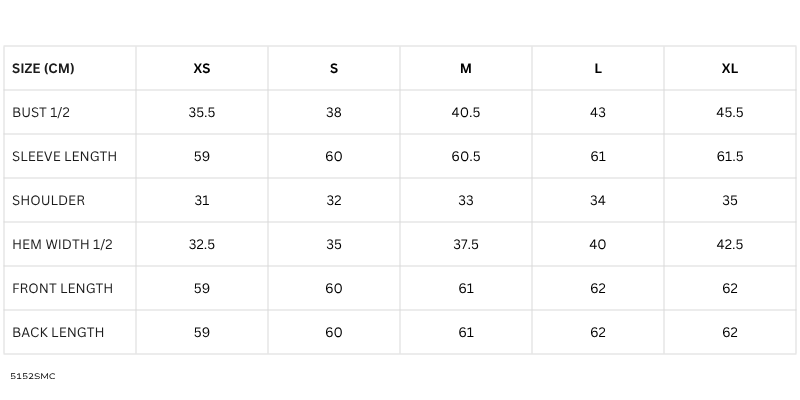Select the FRONT LENGTH row label
This screenshot has height=400, width=800.
[62, 289]
